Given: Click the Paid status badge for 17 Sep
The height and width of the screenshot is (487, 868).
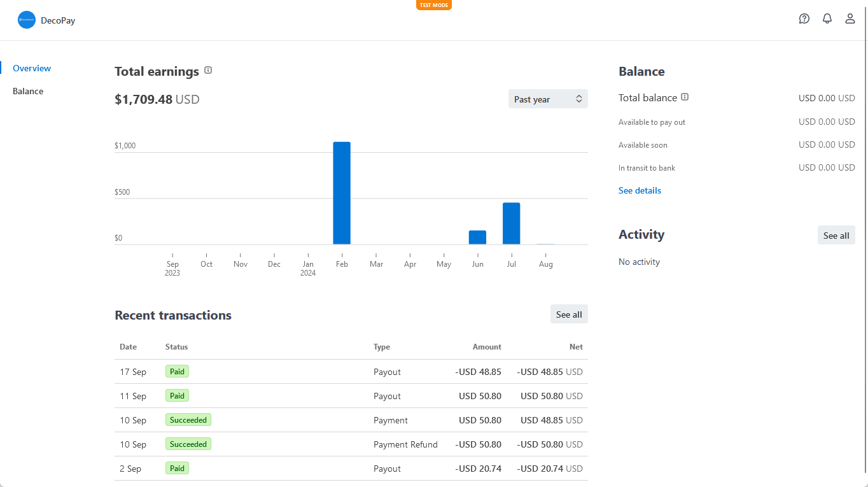Looking at the screenshot, I should 177,371.
